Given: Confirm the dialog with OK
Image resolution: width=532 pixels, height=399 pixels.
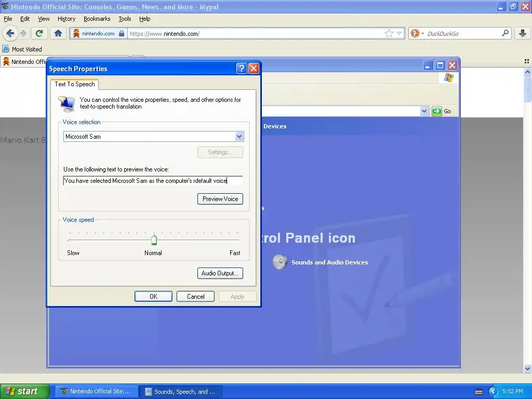Looking at the screenshot, I should click(153, 296).
